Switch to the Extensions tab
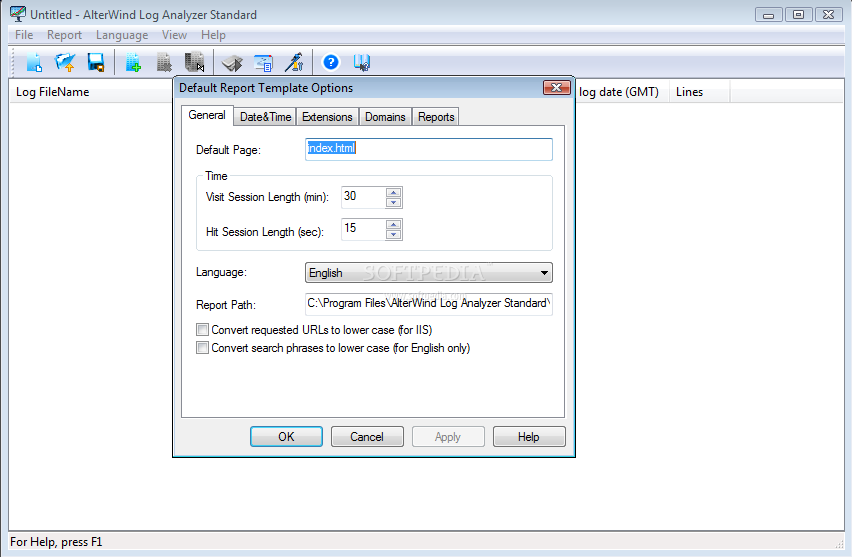 [327, 117]
